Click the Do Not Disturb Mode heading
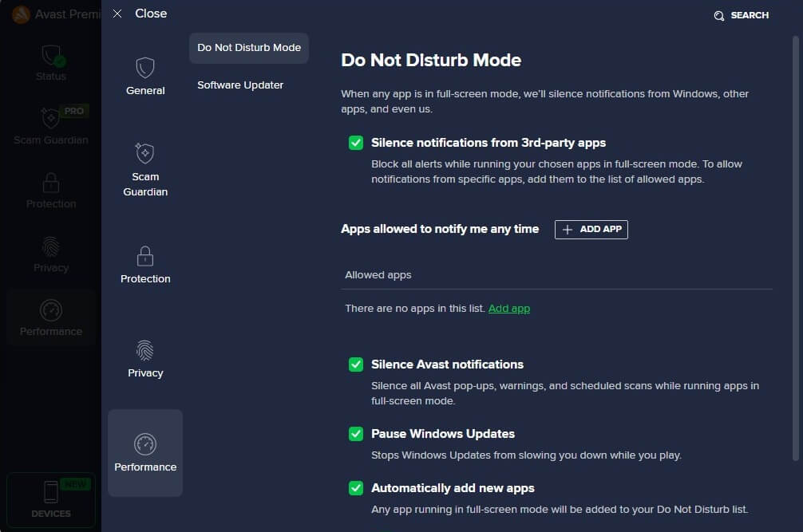 point(431,60)
